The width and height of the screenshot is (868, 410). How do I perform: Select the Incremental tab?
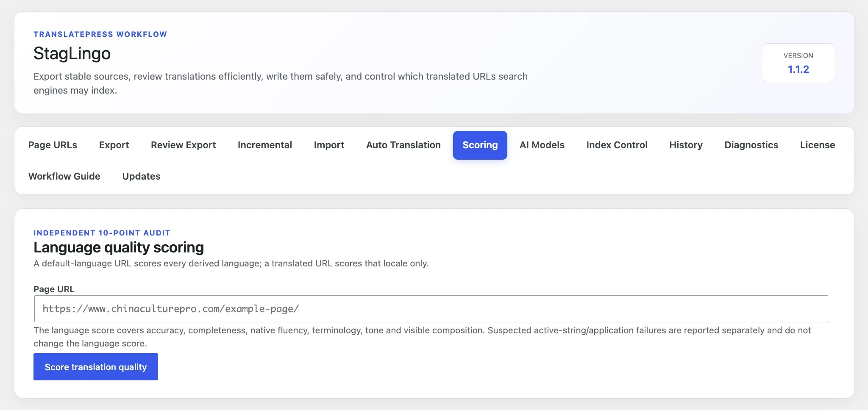click(265, 145)
